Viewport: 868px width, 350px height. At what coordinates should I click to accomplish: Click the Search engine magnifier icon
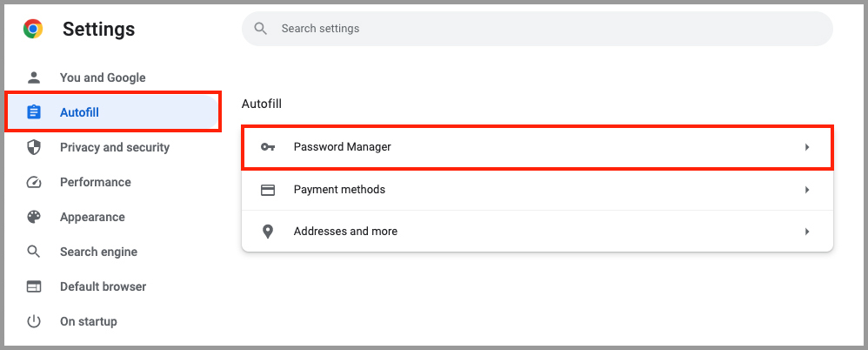coord(34,252)
